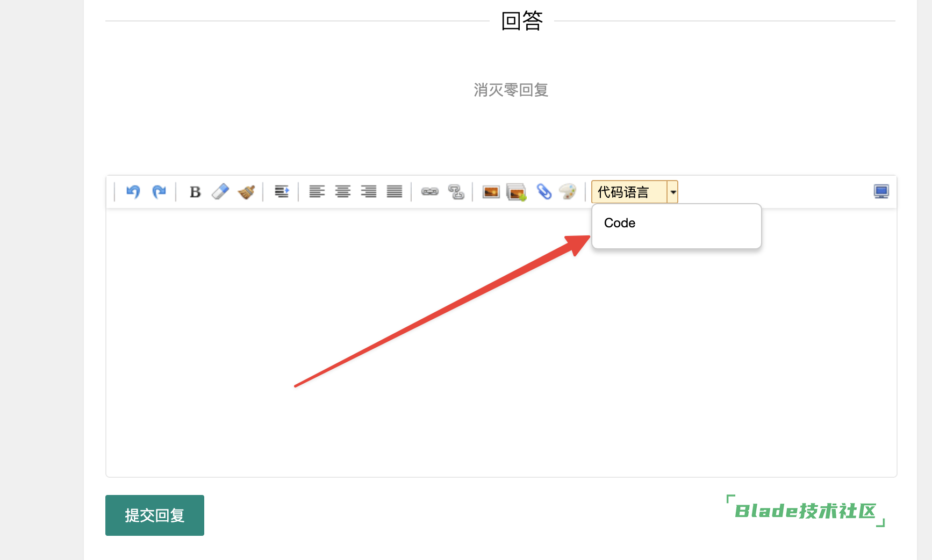Click the eraser clear-format icon
This screenshot has width=932, height=560.
click(220, 191)
